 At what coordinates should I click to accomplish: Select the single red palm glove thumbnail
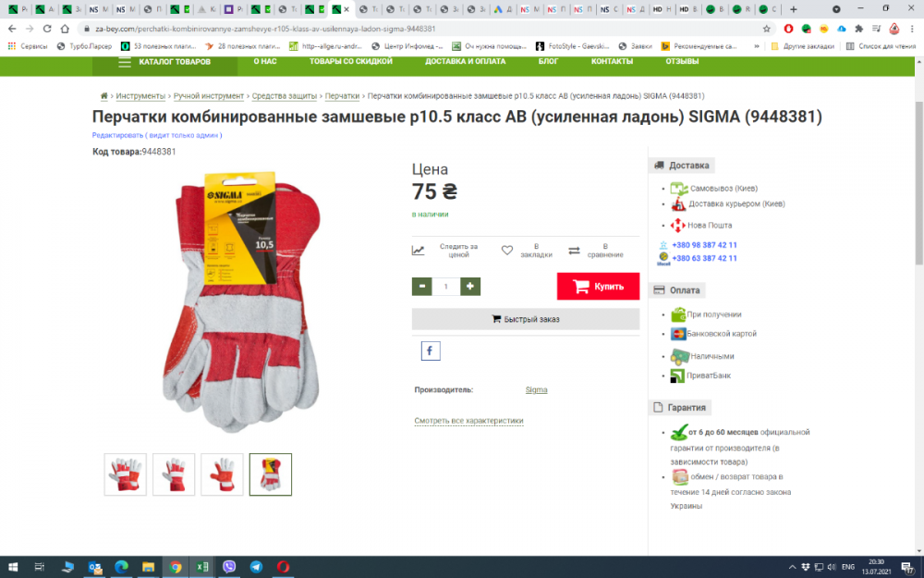[222, 474]
